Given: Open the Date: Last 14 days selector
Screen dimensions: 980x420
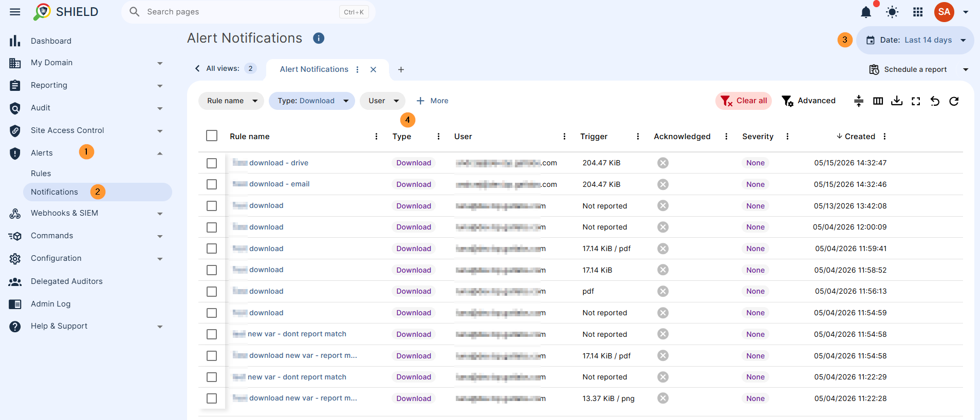Looking at the screenshot, I should (x=915, y=40).
